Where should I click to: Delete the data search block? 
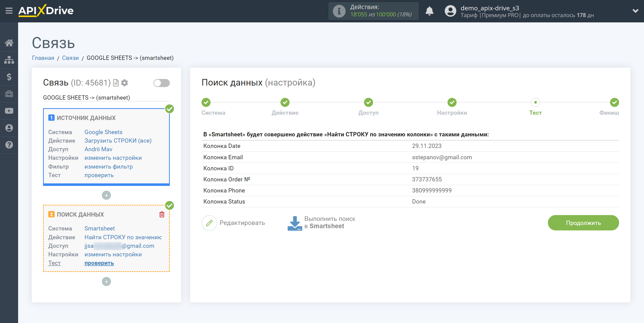[162, 214]
